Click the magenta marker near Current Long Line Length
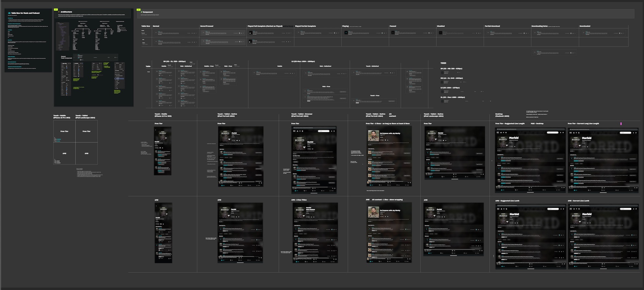 (x=621, y=124)
